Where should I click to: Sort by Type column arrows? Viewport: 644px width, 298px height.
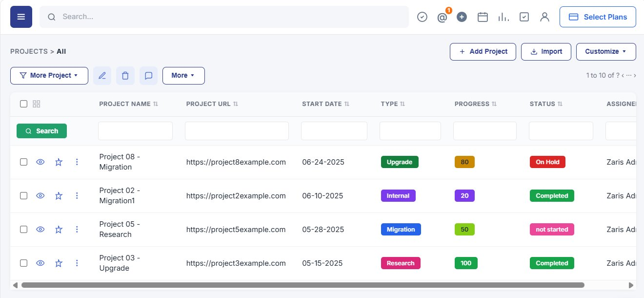402,104
